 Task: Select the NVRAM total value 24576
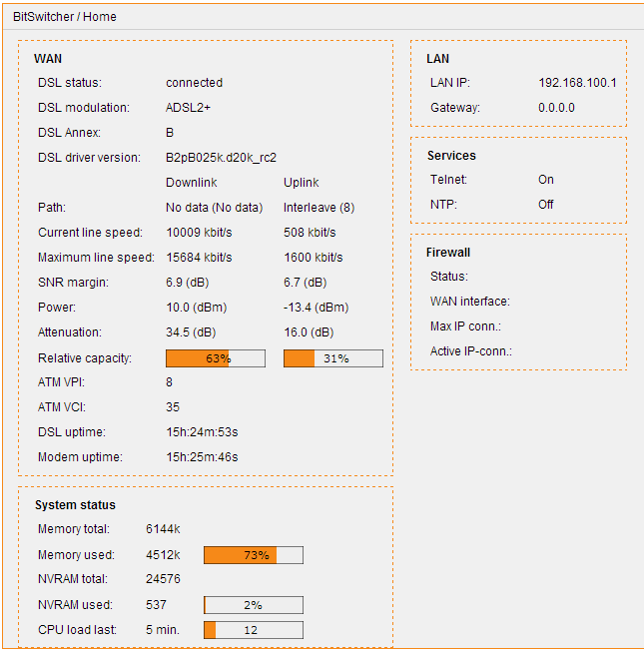pos(163,579)
